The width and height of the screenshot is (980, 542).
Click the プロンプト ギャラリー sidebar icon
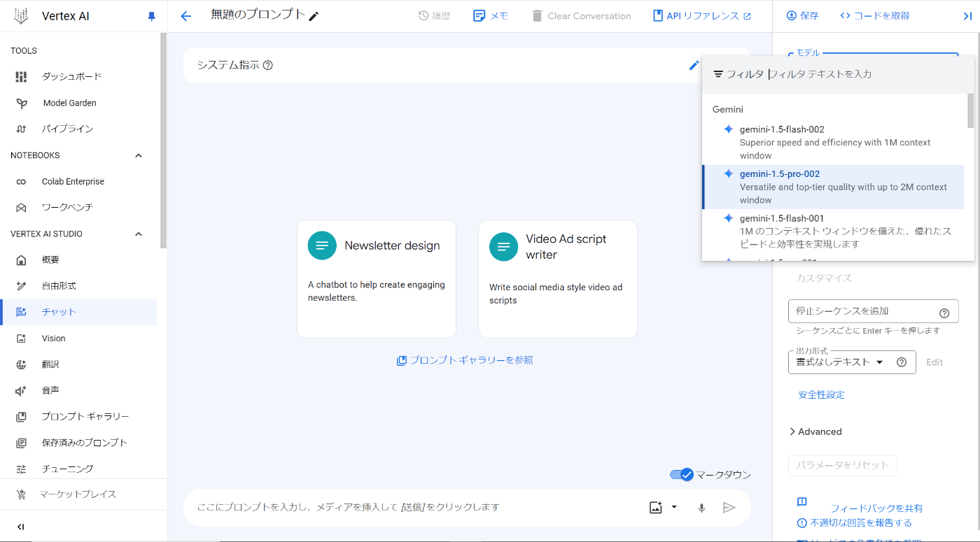pos(21,417)
